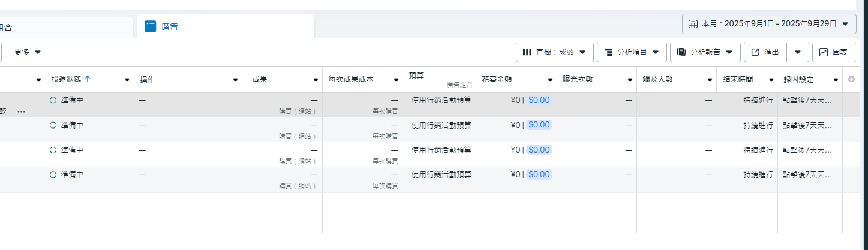Click the blue sort arrow next to 投遞狀態
The height and width of the screenshot is (250, 868).
pyautogui.click(x=88, y=79)
